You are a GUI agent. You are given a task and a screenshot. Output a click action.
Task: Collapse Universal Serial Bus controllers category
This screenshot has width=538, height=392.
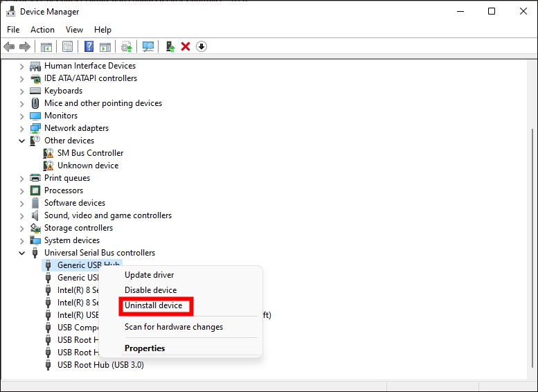point(21,253)
